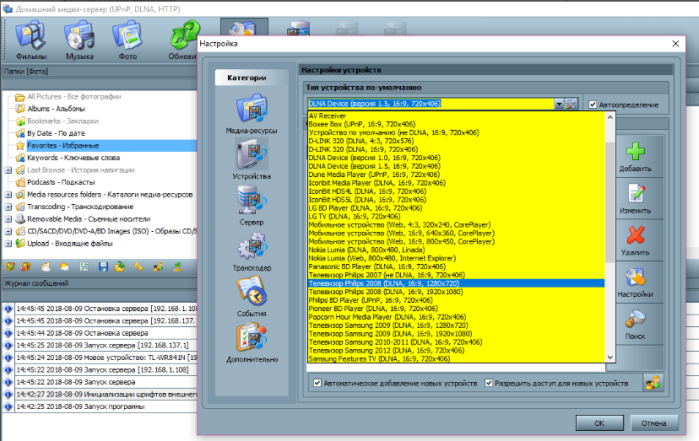Expand the Removable Media tree node
Image resolution: width=699 pixels, height=441 pixels.
(x=8, y=219)
